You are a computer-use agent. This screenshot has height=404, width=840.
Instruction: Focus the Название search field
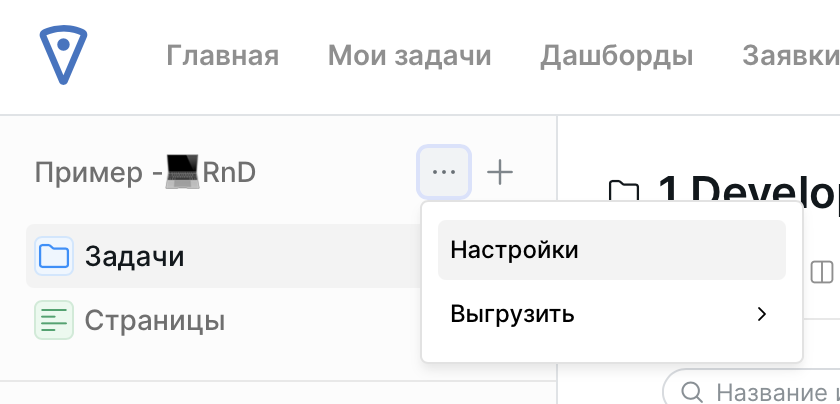click(770, 390)
